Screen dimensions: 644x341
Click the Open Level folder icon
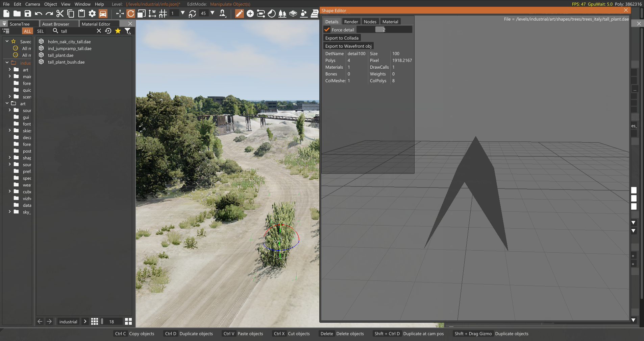tap(17, 14)
